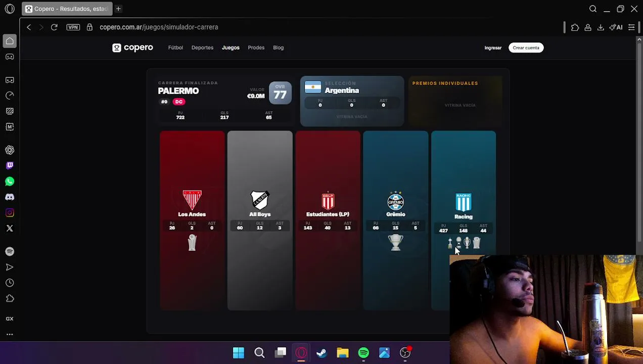Open the profile account icon in toolbar
Screen dimensions: 643x364
click(588, 27)
